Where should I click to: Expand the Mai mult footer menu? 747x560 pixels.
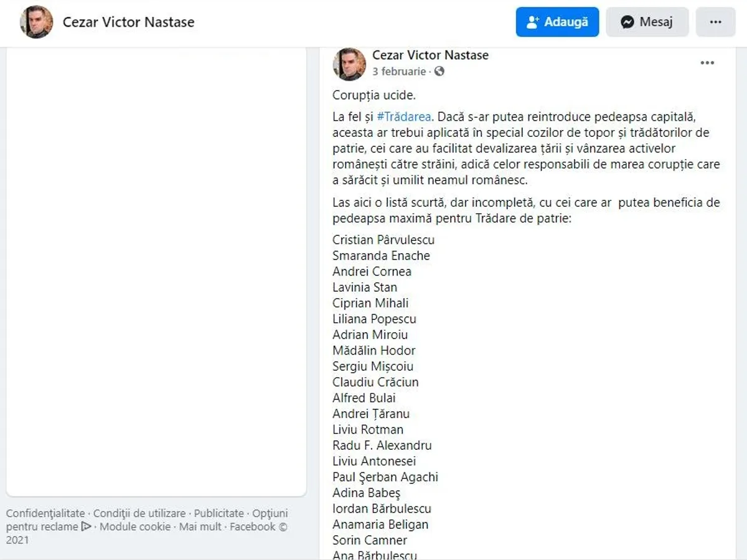coord(200,526)
